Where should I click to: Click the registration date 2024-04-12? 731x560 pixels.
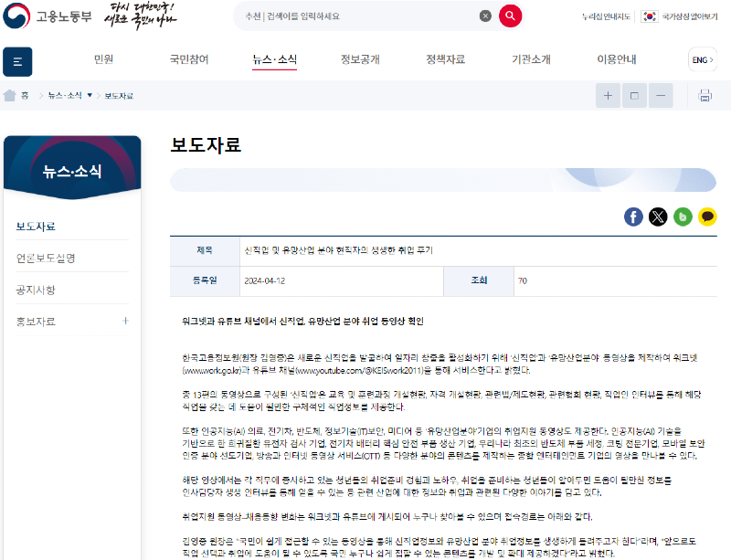click(x=264, y=280)
